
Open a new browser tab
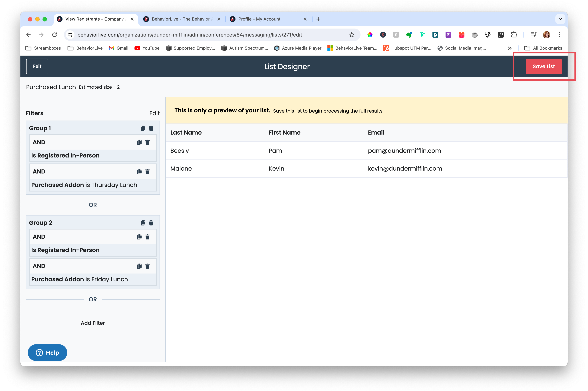(x=318, y=19)
